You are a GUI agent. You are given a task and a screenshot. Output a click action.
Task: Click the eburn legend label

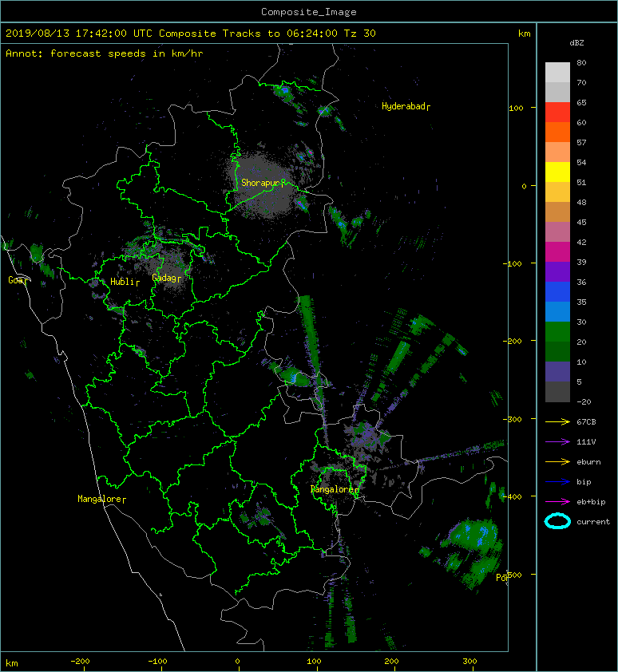[588, 462]
